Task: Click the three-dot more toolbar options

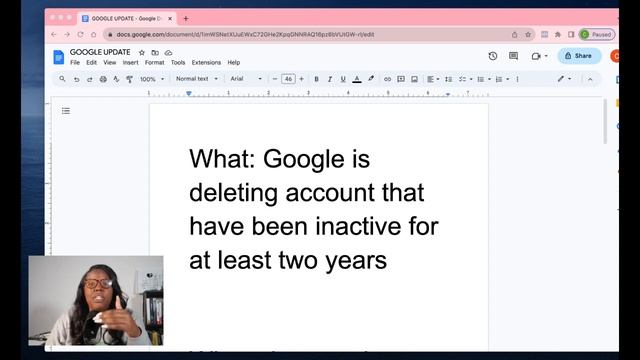Action: [x=517, y=79]
